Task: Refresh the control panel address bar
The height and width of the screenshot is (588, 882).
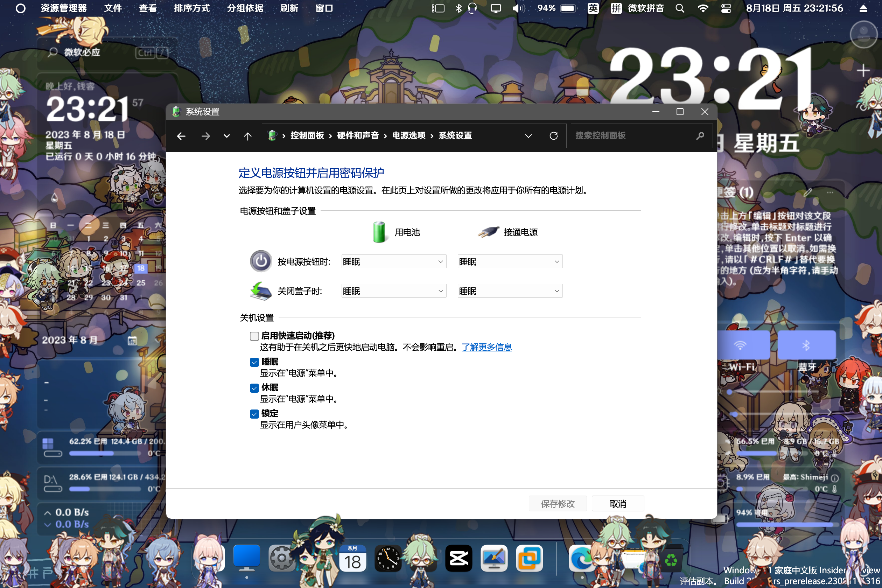Action: point(553,136)
